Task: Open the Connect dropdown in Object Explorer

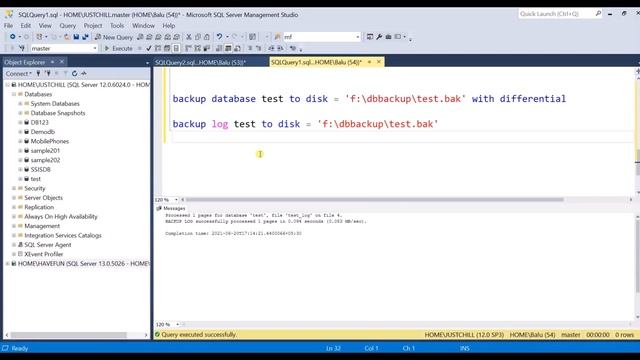Action: [18, 73]
